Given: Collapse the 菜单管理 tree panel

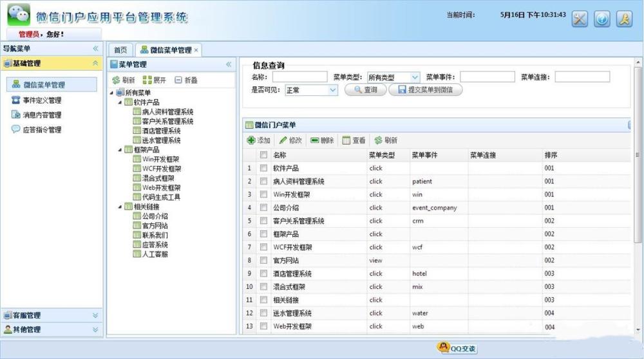Looking at the screenshot, I should [x=229, y=64].
